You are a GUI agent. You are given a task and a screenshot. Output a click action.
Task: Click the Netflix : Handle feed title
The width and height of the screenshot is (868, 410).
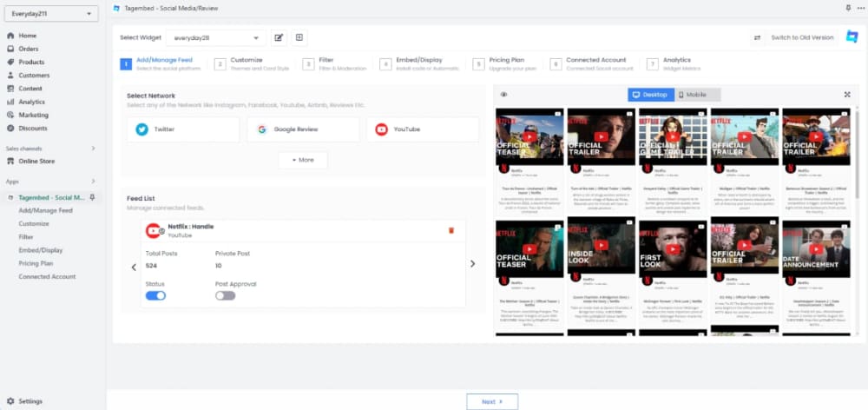pyautogui.click(x=190, y=227)
